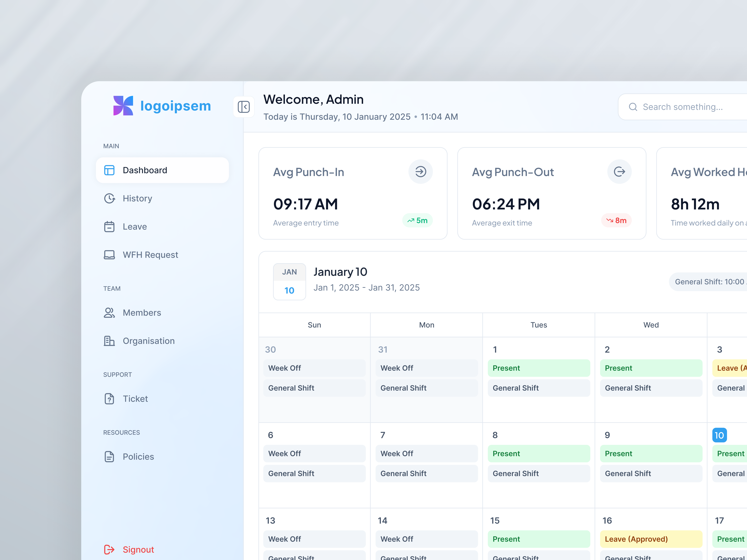Viewport: 747px width, 560px height.
Task: Click the red Signout arrow icon
Action: point(109,549)
